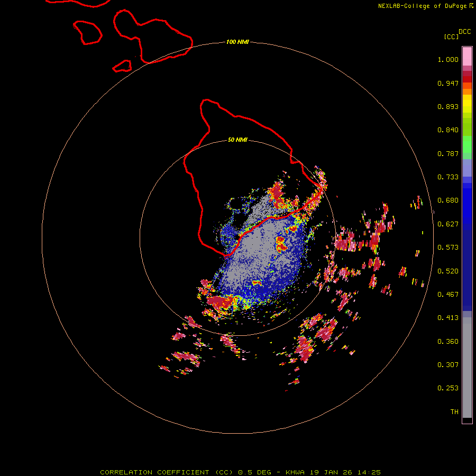
Task: Click the 50 NMI range ring label
Action: click(237, 140)
